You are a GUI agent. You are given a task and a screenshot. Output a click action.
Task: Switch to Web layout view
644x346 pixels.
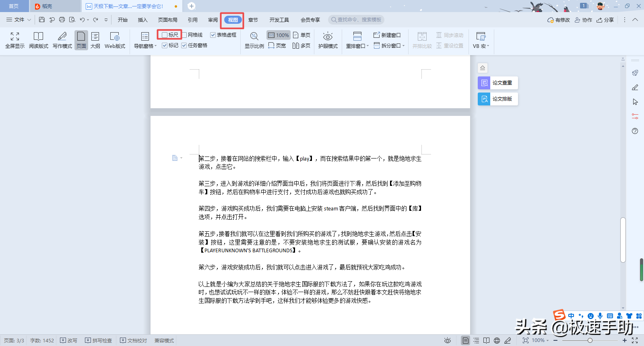pos(115,40)
